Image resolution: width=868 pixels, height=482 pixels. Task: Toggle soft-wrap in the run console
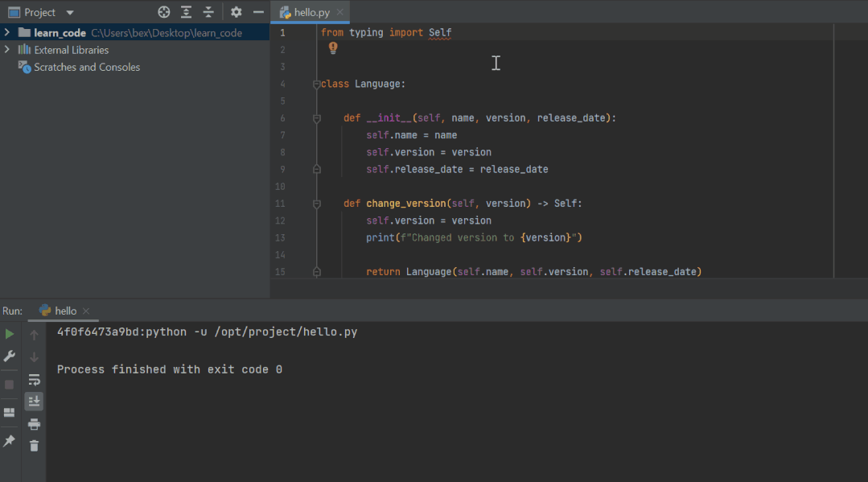point(34,380)
